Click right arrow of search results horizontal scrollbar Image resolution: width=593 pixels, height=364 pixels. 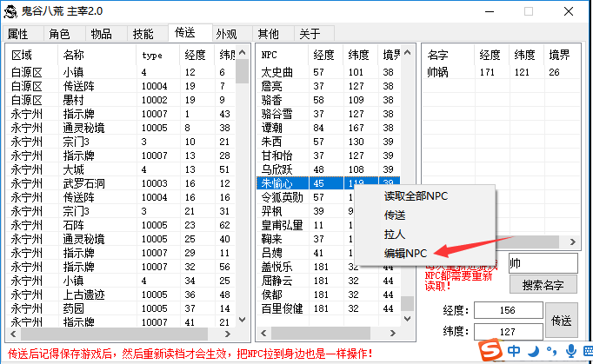573,242
